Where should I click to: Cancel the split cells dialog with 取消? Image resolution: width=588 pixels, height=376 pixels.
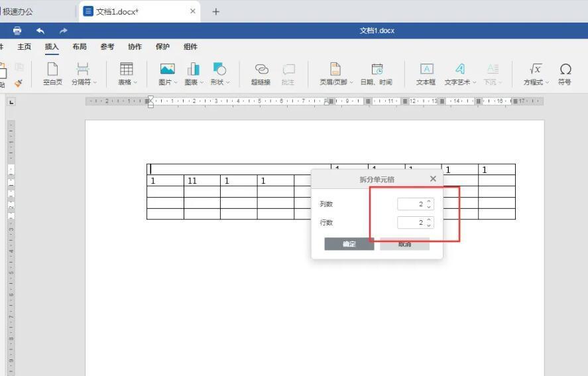pyautogui.click(x=404, y=244)
